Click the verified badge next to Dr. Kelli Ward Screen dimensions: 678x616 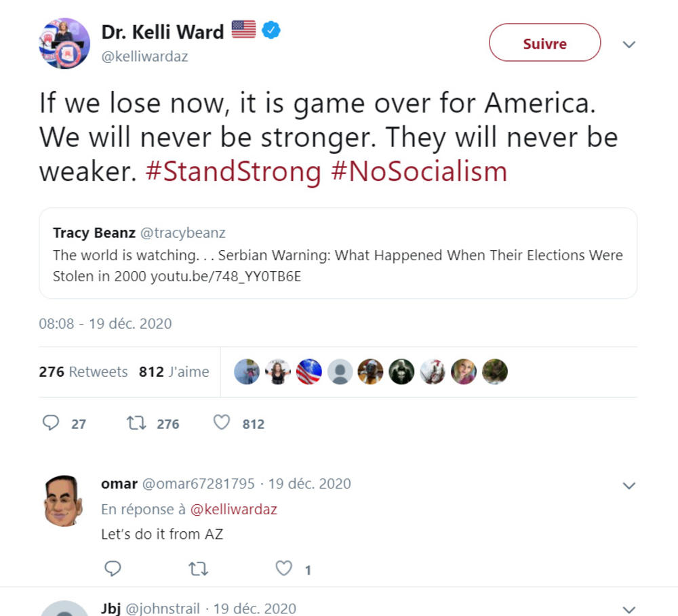(271, 30)
